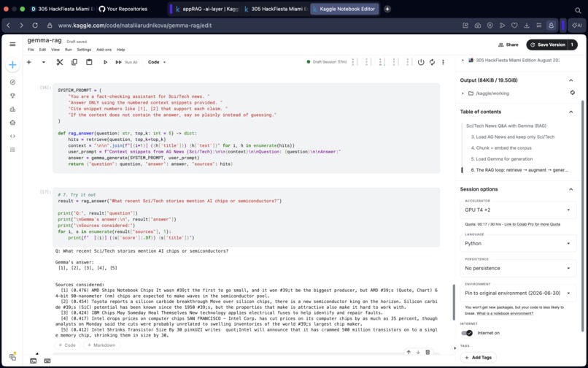Open the View menu
This screenshot has height=368, width=588.
coord(55,50)
